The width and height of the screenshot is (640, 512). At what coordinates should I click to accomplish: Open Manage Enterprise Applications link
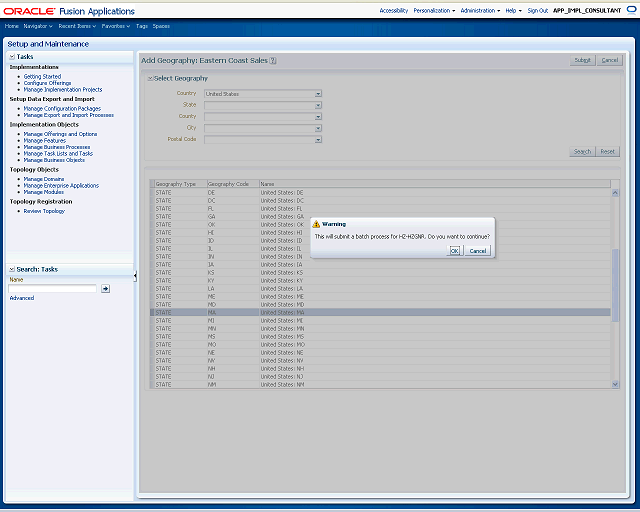point(61,186)
